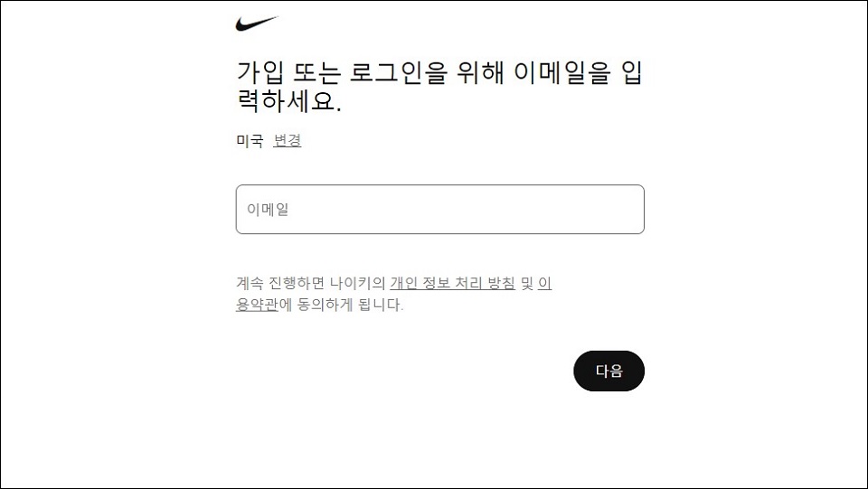The image size is (868, 489).
Task: Click the 가입 word in the heading
Action: coord(260,72)
